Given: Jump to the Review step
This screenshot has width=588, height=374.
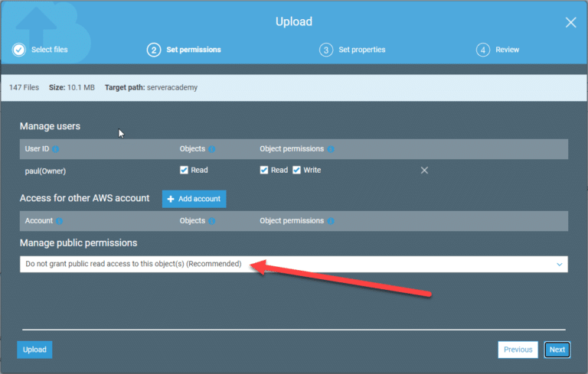Looking at the screenshot, I should pyautogui.click(x=498, y=50).
